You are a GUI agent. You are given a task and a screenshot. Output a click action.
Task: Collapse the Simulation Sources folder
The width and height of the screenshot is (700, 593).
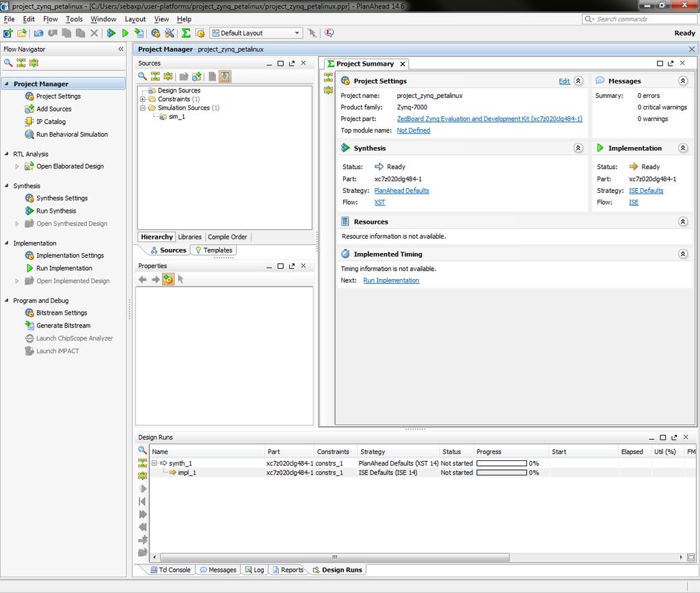pos(142,107)
